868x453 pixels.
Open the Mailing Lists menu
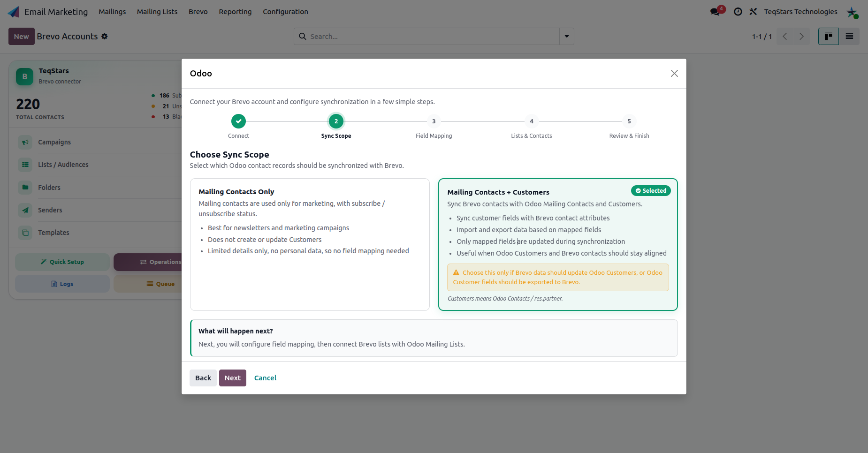click(x=157, y=12)
